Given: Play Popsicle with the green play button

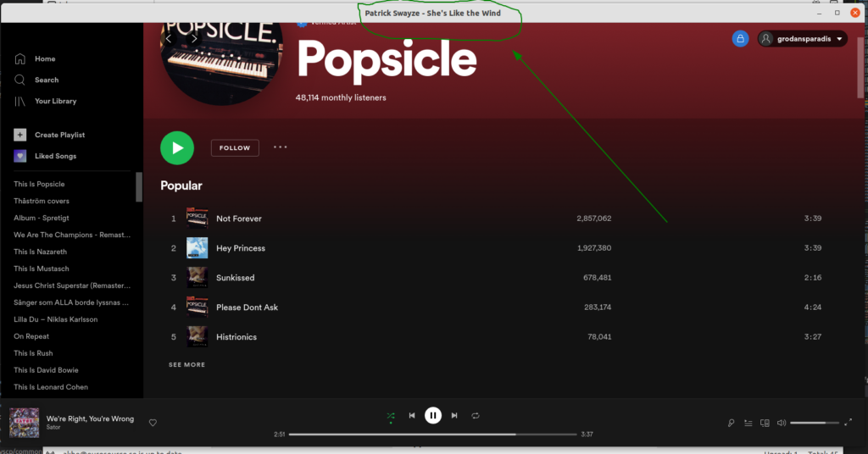Looking at the screenshot, I should coord(177,147).
